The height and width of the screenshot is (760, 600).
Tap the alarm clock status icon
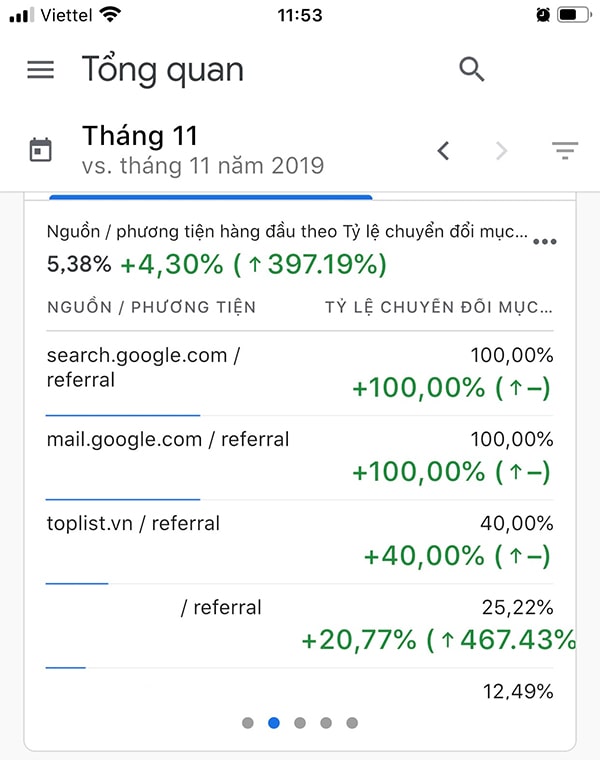[x=543, y=14]
